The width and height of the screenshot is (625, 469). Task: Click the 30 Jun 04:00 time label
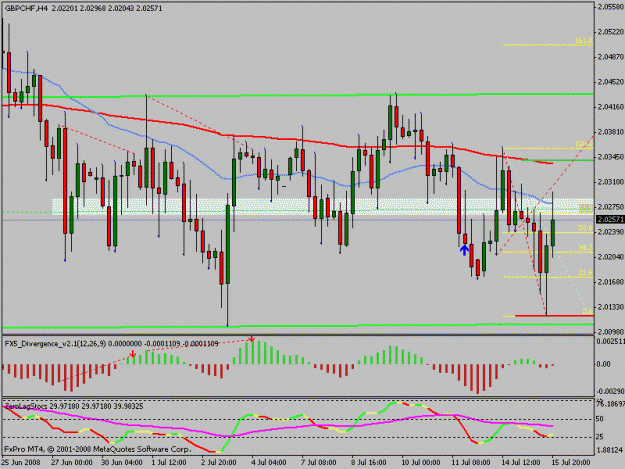(x=122, y=462)
